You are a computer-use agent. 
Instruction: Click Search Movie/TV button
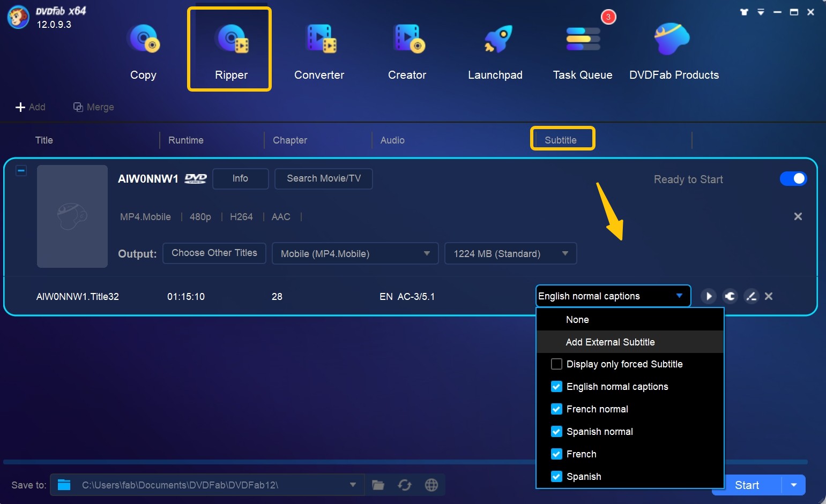324,178
